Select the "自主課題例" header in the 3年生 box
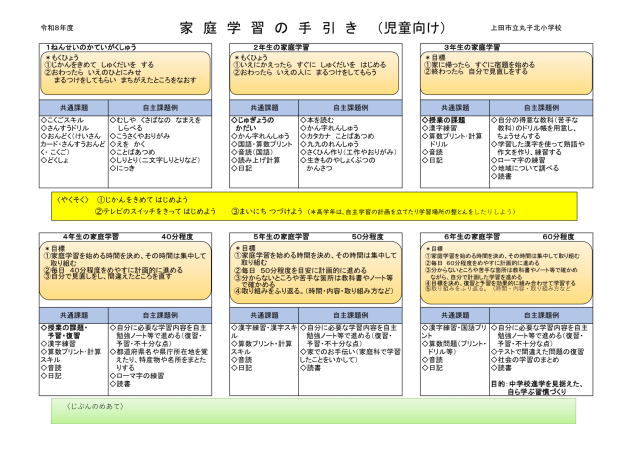640x452 pixels. click(x=541, y=108)
